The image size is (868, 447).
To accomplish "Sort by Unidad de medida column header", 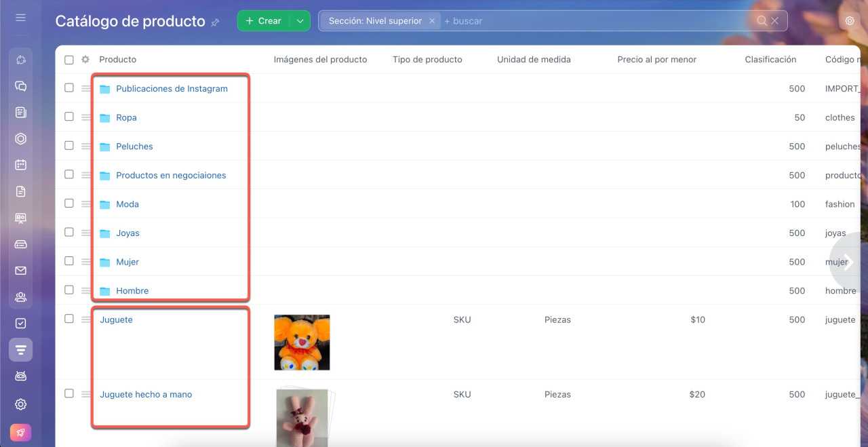I will (x=534, y=60).
